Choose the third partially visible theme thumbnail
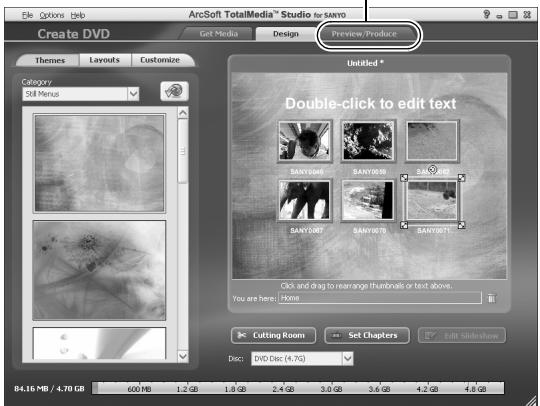The image size is (540, 406). point(99,343)
